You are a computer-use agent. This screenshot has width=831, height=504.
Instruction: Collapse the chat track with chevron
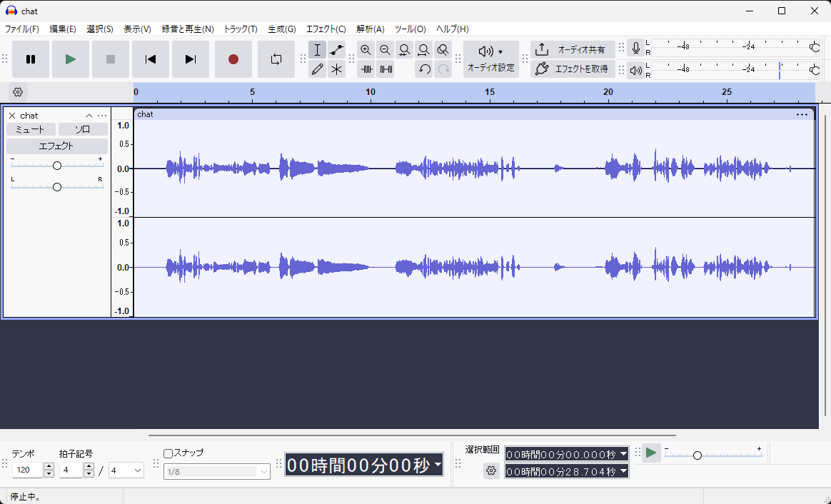tap(89, 116)
